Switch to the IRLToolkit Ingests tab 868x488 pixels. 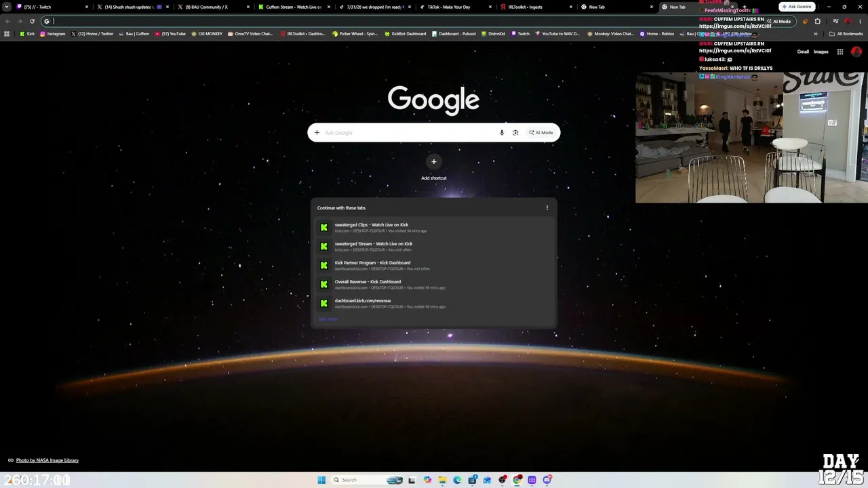(x=537, y=7)
